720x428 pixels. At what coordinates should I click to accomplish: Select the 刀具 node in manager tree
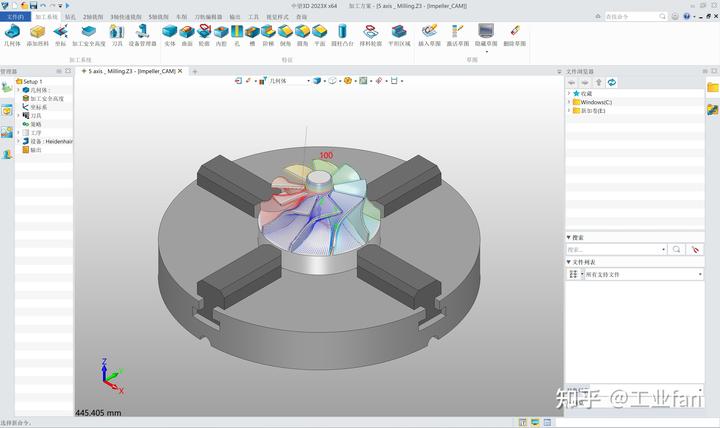pyautogui.click(x=37, y=115)
